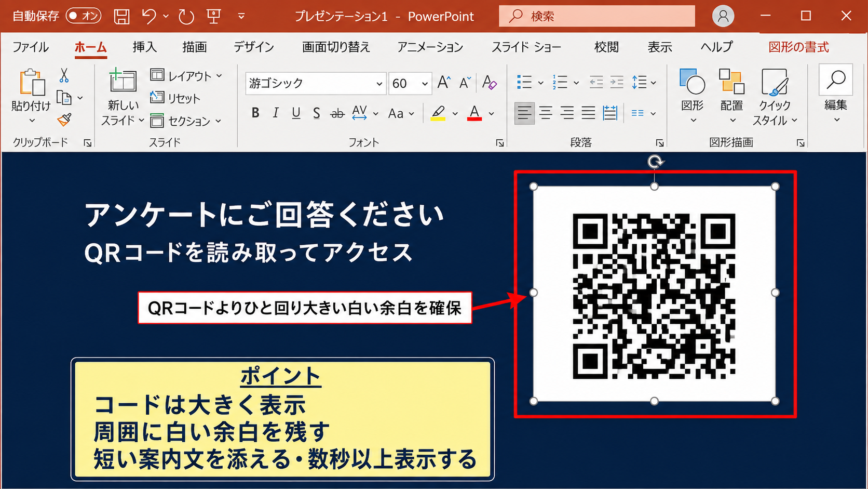Open the user account icon
The image size is (868, 489).
coord(723,16)
